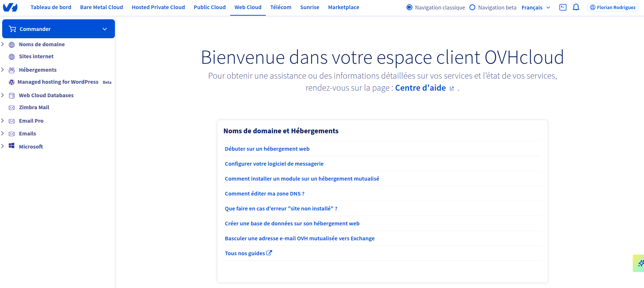Viewport: 644px width, 288px height.
Task: Select Email Pro label in sidebar
Action: pyautogui.click(x=31, y=121)
